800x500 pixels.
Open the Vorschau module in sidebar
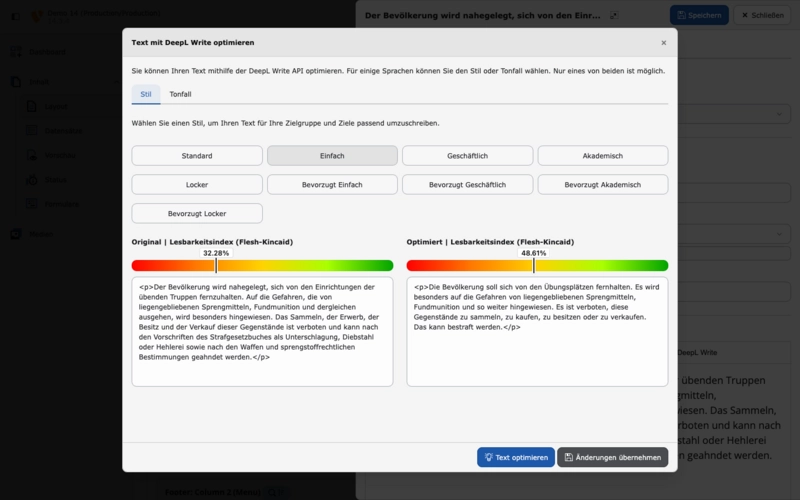60,155
